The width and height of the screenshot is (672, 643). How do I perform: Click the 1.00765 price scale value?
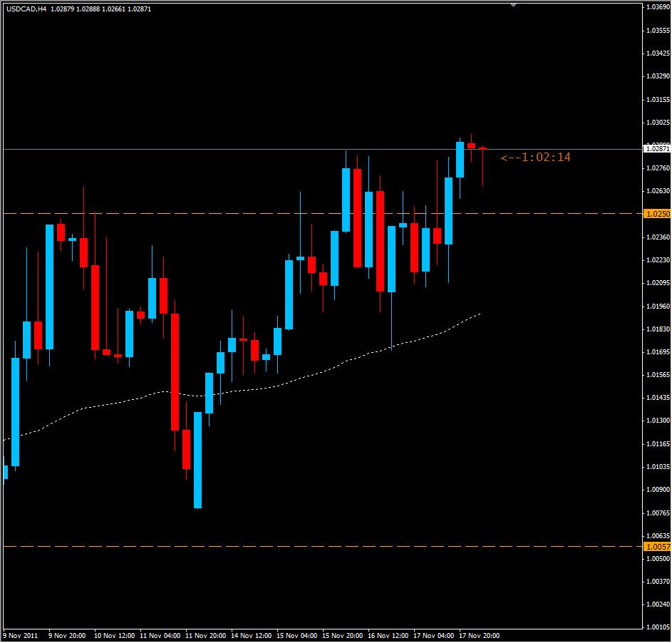pos(658,513)
